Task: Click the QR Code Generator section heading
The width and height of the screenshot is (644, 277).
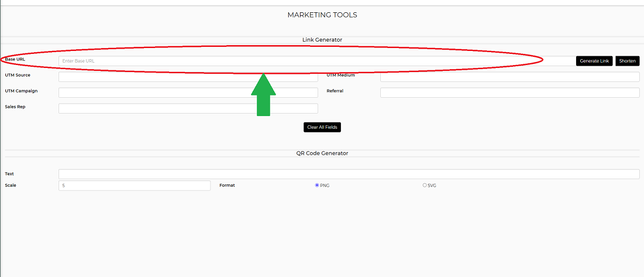Action: (x=322, y=153)
